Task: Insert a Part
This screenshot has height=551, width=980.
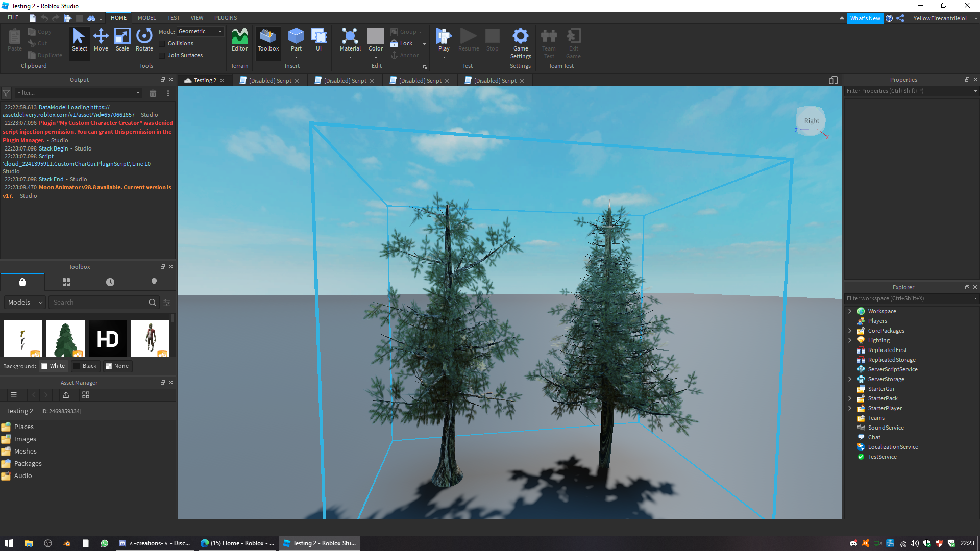Action: click(296, 40)
